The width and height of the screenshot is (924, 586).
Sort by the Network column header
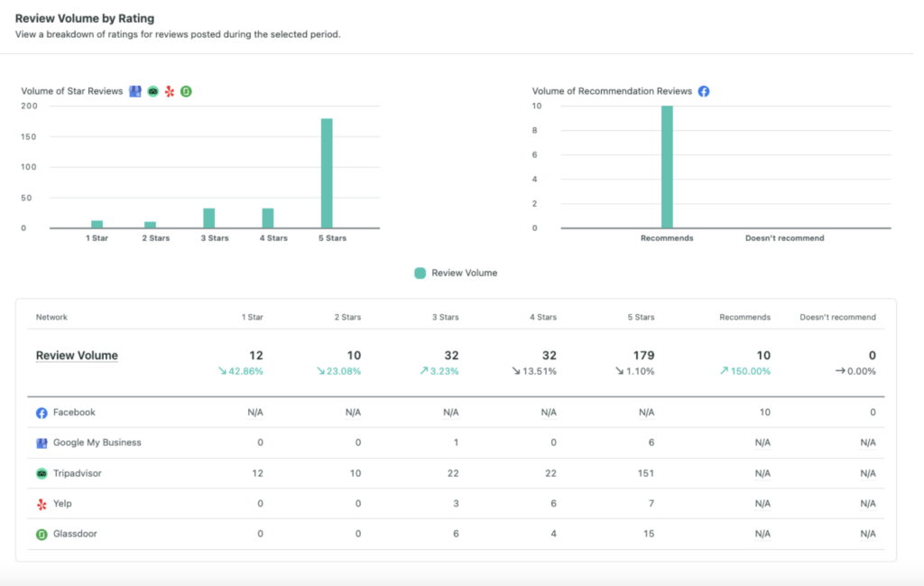tap(51, 317)
